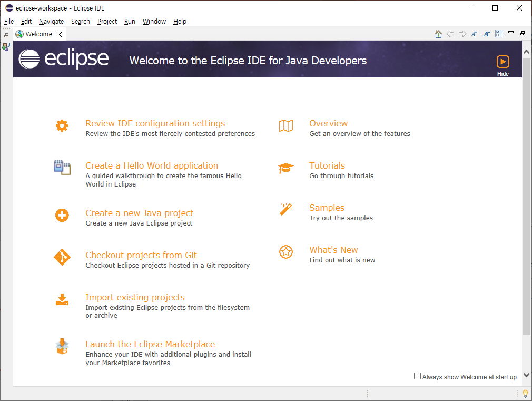Click the light bulb tip icon in status bar
532x401 pixels.
click(526, 394)
